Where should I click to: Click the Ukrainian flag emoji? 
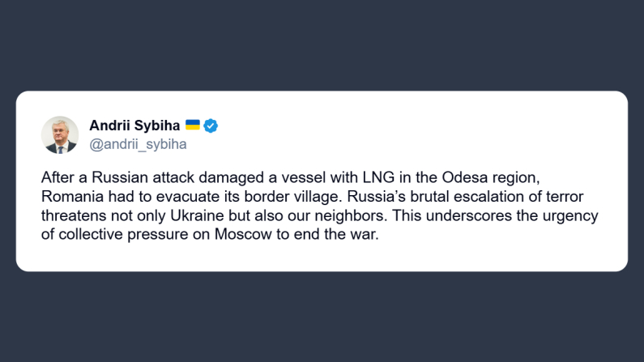tap(193, 126)
